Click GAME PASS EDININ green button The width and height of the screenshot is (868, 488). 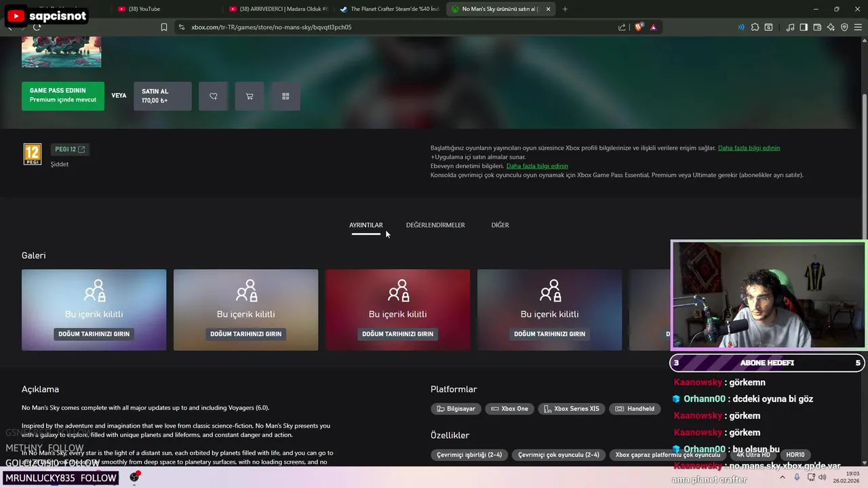tap(63, 96)
